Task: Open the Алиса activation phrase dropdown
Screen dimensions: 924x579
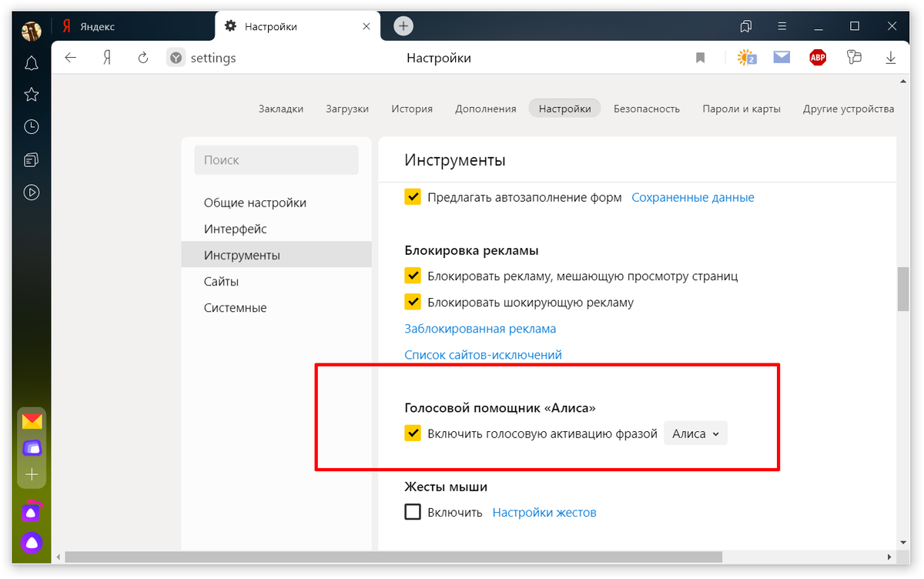Action: [695, 433]
